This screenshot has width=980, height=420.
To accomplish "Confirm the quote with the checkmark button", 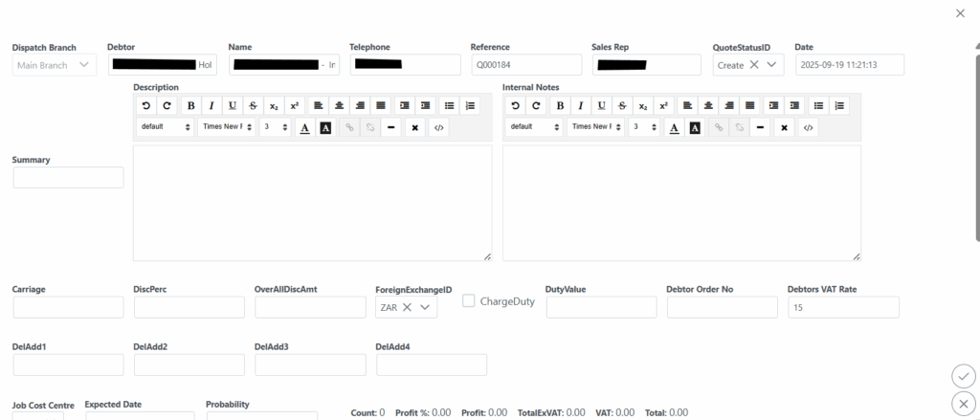I will [963, 375].
